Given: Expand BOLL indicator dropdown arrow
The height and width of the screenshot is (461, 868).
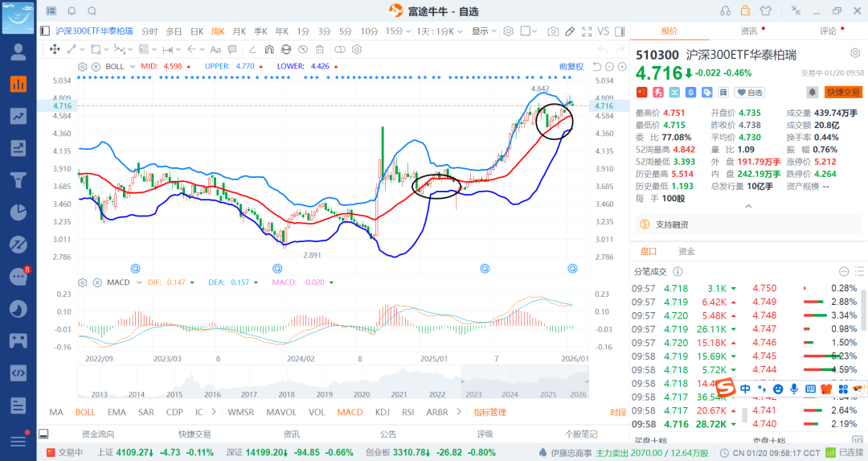Looking at the screenshot, I should click(133, 67).
